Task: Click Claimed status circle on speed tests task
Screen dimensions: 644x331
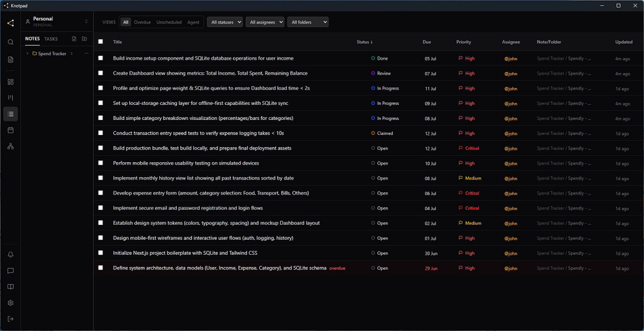Action: click(373, 133)
